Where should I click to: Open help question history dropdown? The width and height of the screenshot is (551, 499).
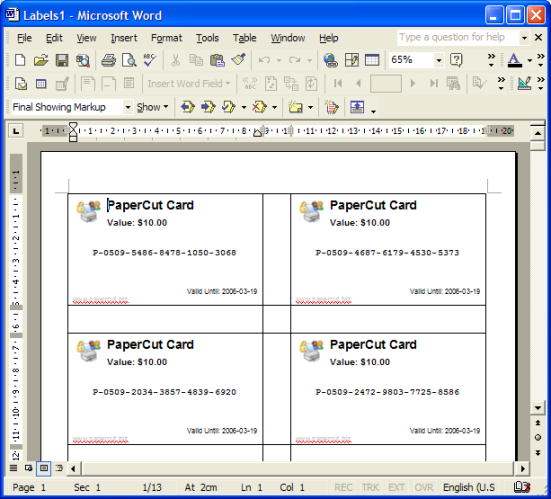click(524, 38)
